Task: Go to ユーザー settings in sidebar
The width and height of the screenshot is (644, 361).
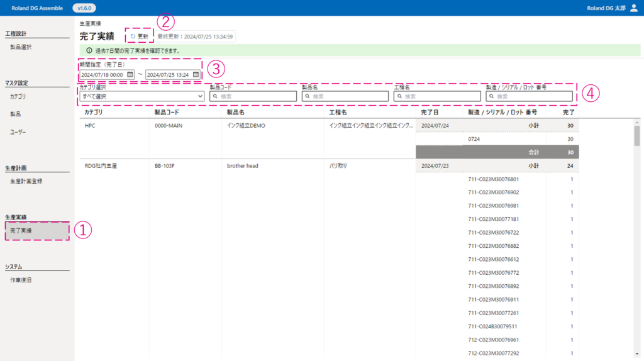Action: 18,132
